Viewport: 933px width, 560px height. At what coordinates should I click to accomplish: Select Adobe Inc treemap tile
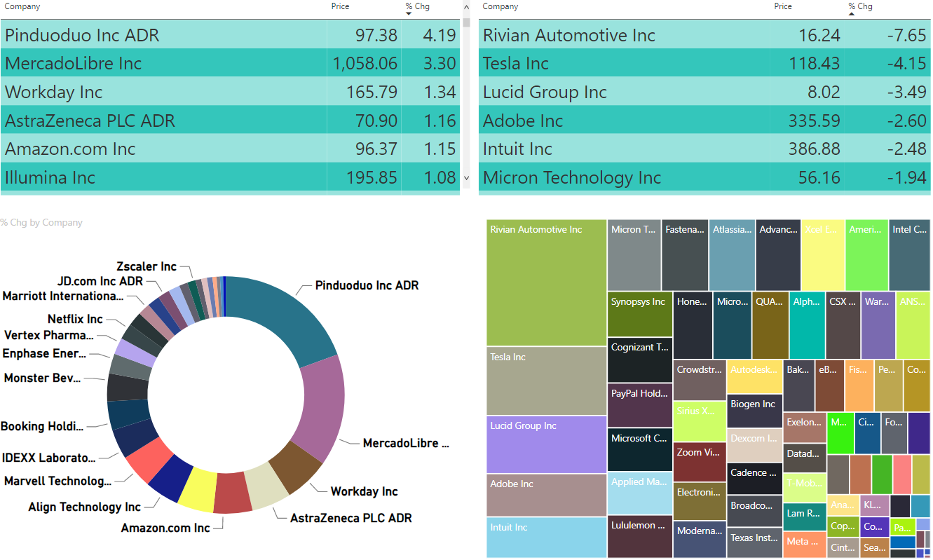(x=547, y=496)
